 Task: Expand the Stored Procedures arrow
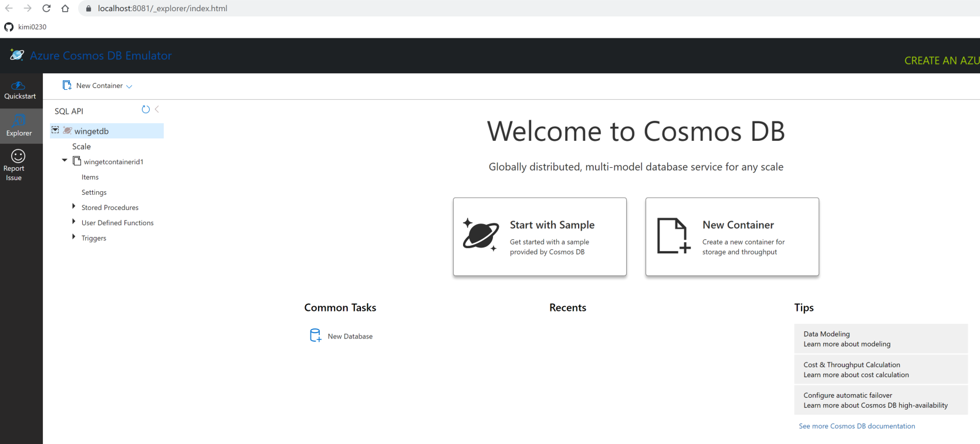[73, 206]
